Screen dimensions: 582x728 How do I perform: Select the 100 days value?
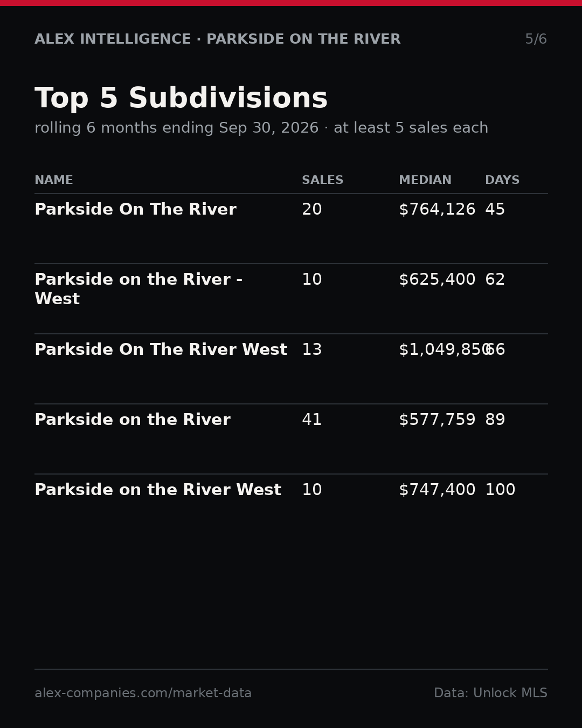click(500, 490)
